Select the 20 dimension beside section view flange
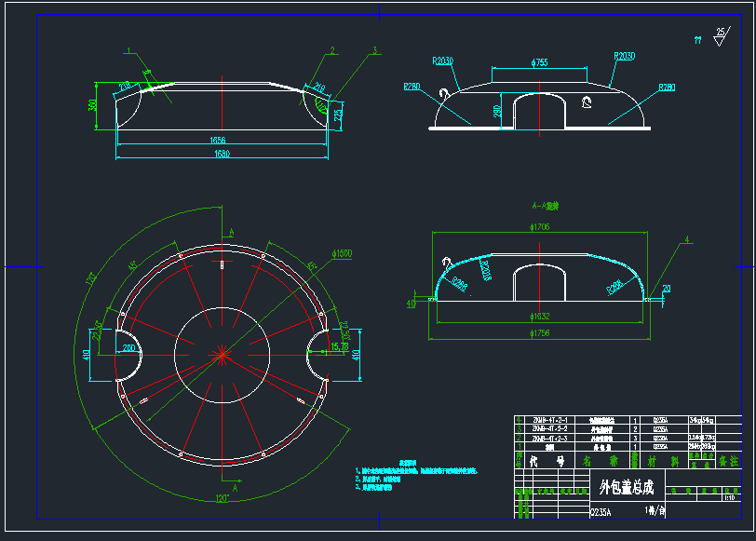756x541 pixels. [667, 289]
